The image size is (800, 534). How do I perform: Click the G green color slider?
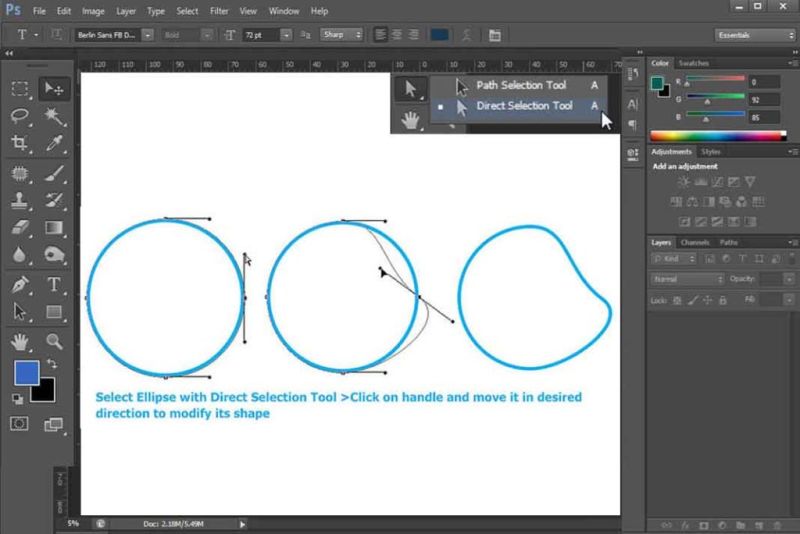(x=715, y=96)
